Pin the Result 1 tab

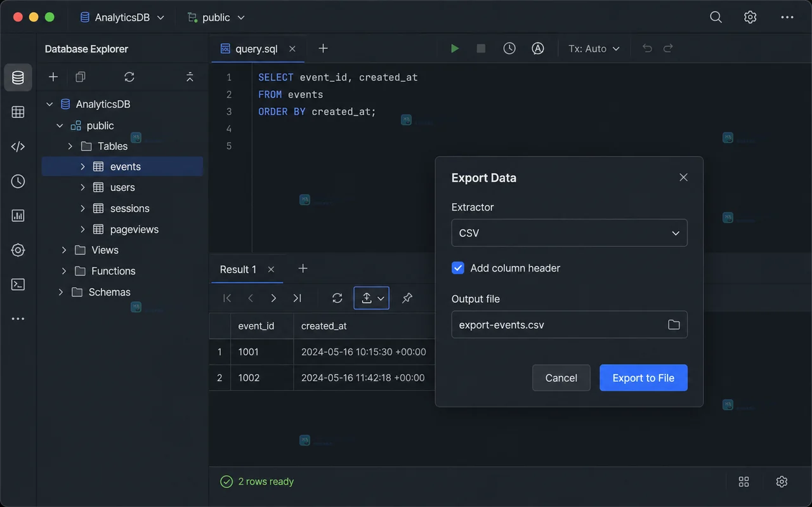click(x=407, y=298)
